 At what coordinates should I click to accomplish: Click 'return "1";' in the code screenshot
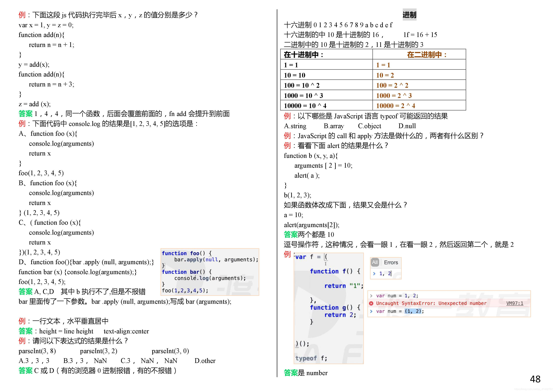pos(344,286)
